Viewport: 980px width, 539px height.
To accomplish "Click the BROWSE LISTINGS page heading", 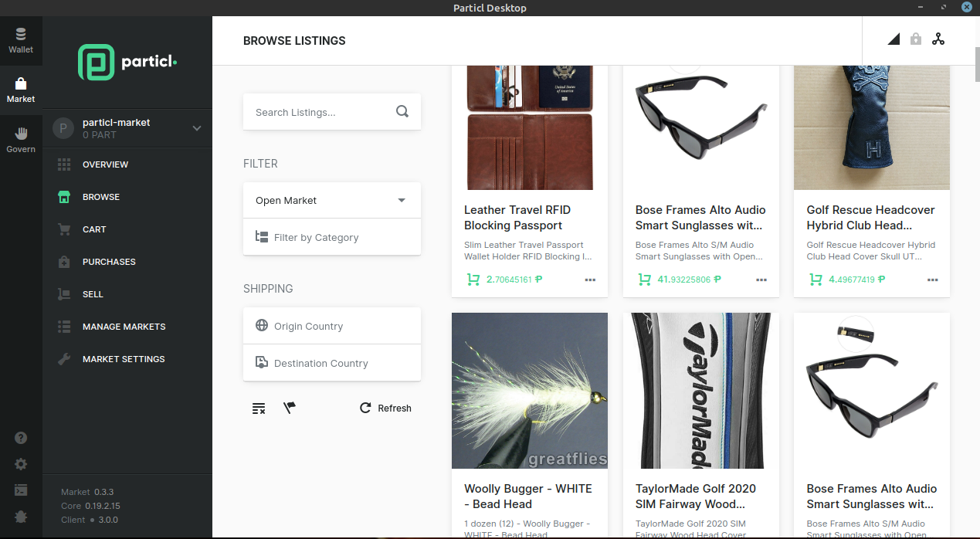I will click(294, 41).
